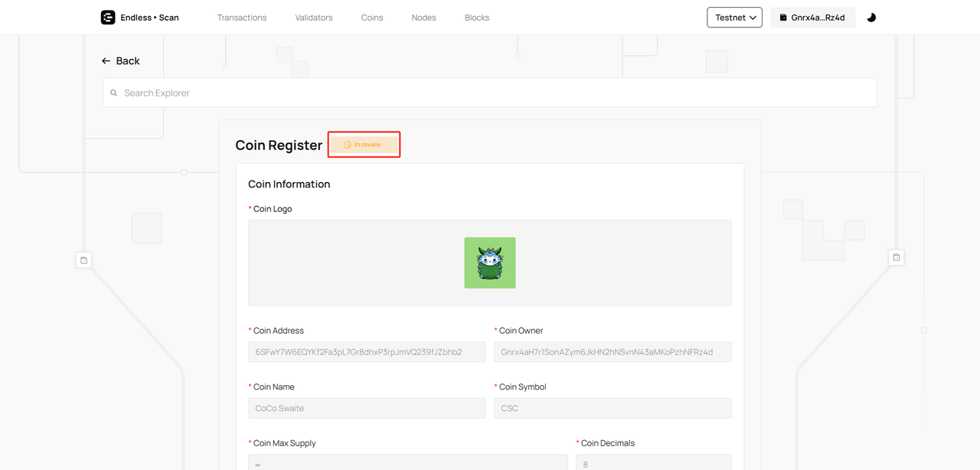Click the Coin Symbol field showing CSC
The height and width of the screenshot is (470, 980).
[612, 408]
